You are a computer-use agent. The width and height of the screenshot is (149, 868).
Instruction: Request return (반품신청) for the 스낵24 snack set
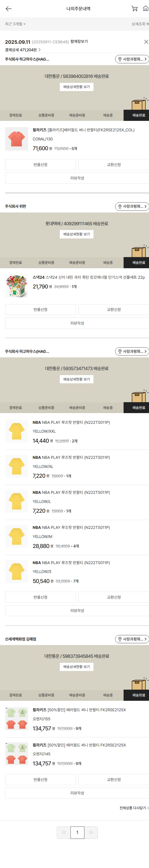(41, 309)
